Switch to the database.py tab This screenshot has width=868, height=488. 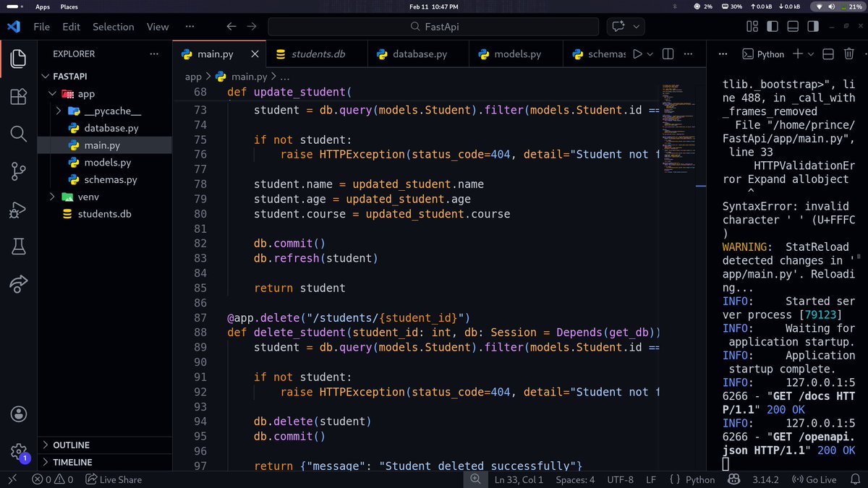420,54
